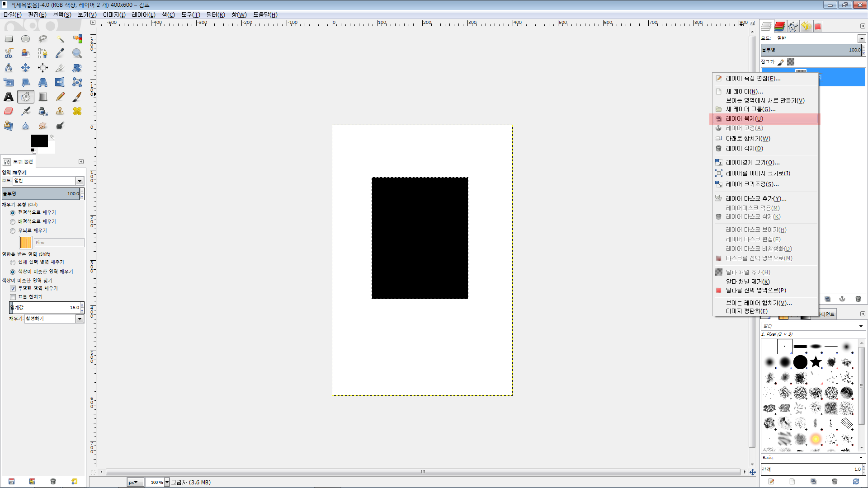
Task: Open tool options tab configuration menu arrow
Action: 81,161
